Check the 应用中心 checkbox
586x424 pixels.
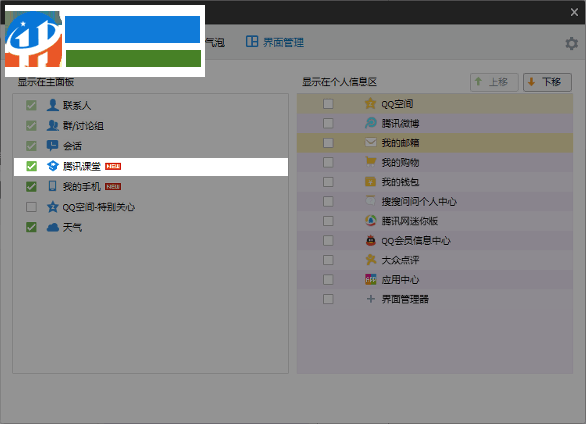(328, 279)
